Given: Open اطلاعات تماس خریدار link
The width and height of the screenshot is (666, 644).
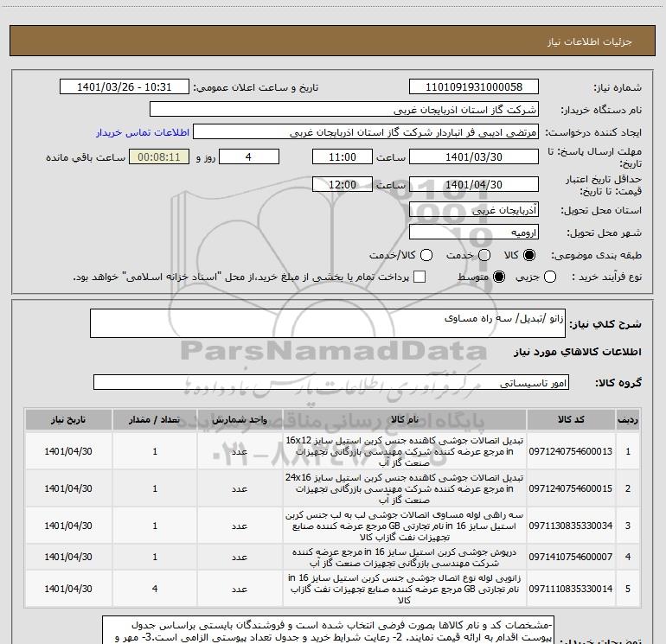Looking at the screenshot, I should click(143, 132).
